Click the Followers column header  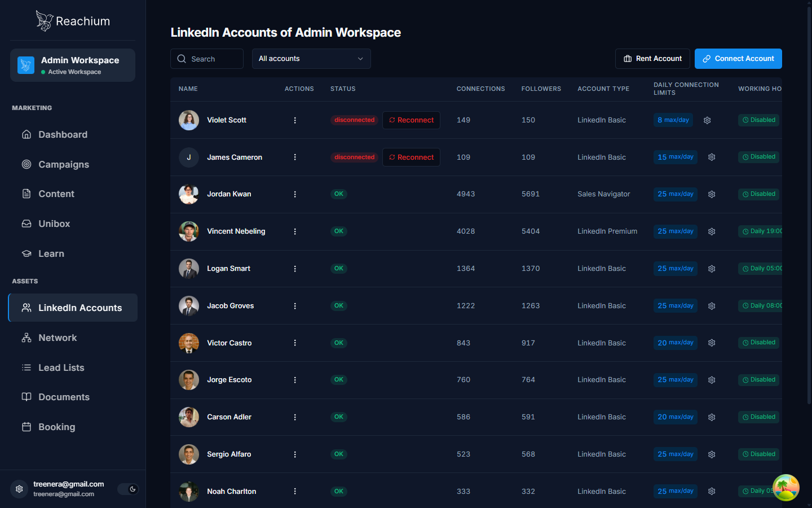tap(541, 89)
